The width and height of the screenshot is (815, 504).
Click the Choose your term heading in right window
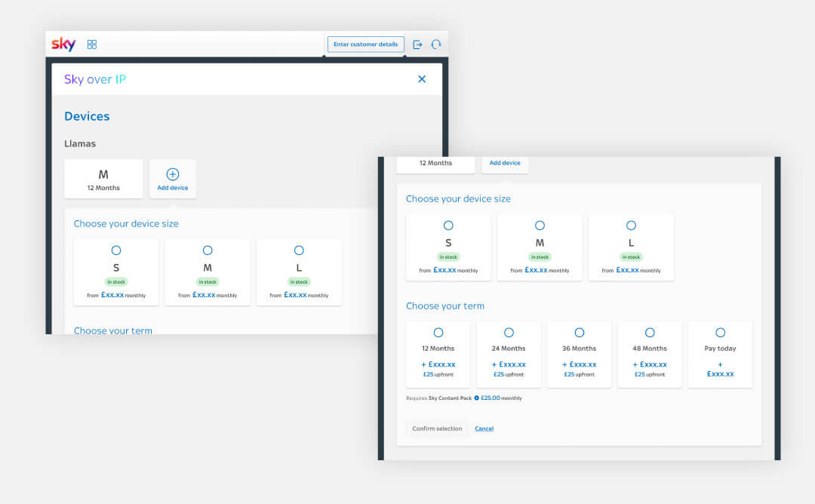click(x=445, y=306)
